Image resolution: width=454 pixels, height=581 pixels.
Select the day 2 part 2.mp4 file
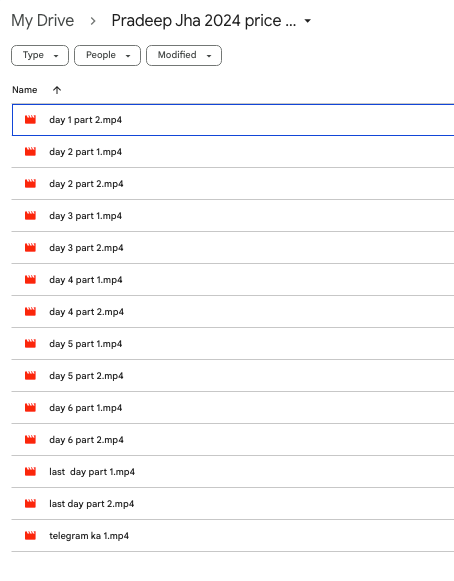click(x=233, y=184)
